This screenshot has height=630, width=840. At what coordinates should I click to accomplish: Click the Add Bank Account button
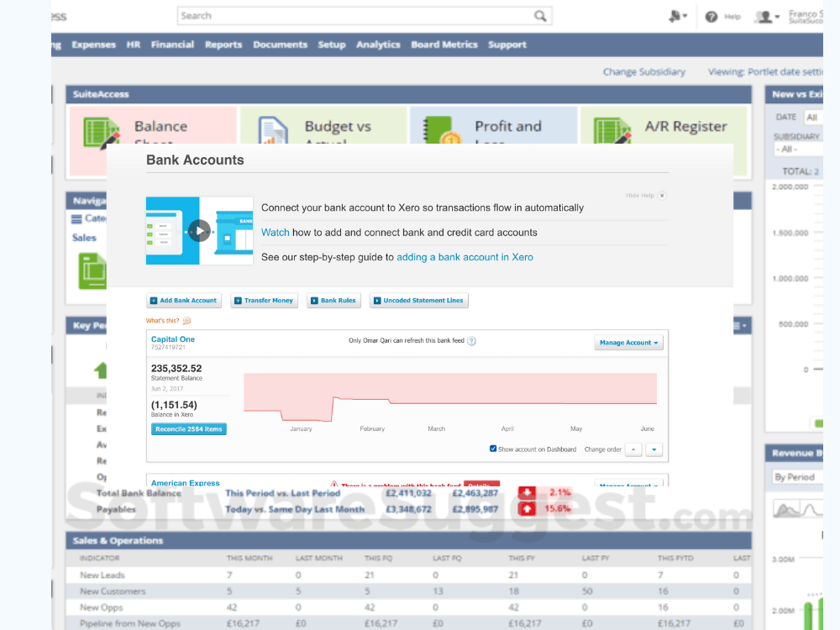[x=183, y=301]
